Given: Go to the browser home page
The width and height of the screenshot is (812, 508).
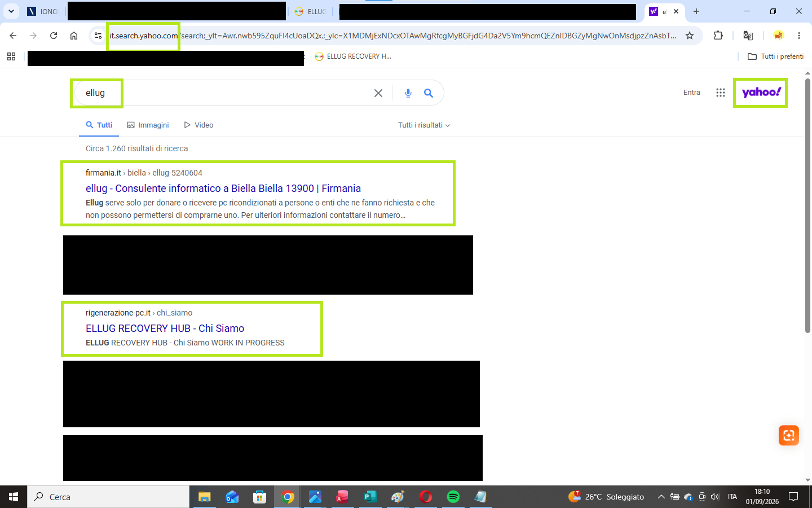Looking at the screenshot, I should [x=74, y=36].
